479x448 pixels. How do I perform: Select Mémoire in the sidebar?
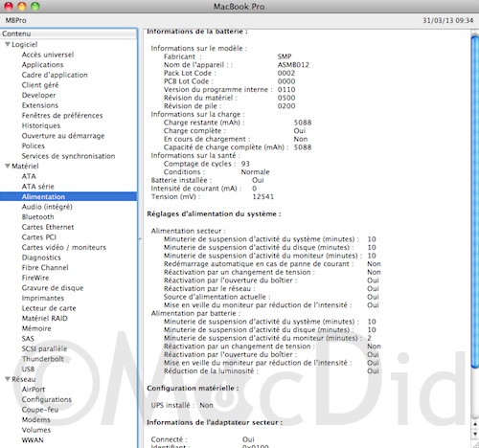click(36, 328)
